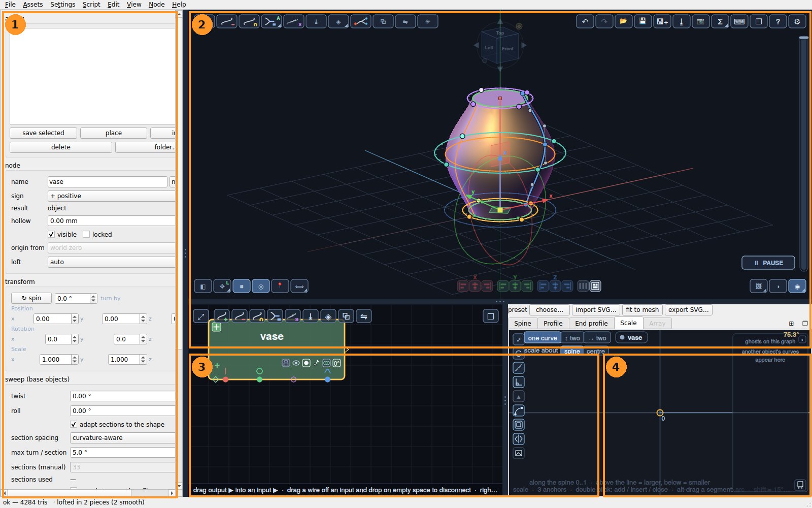Click the save-as floppy plus icon
Screen dimensions: 812x508
(x=662, y=22)
